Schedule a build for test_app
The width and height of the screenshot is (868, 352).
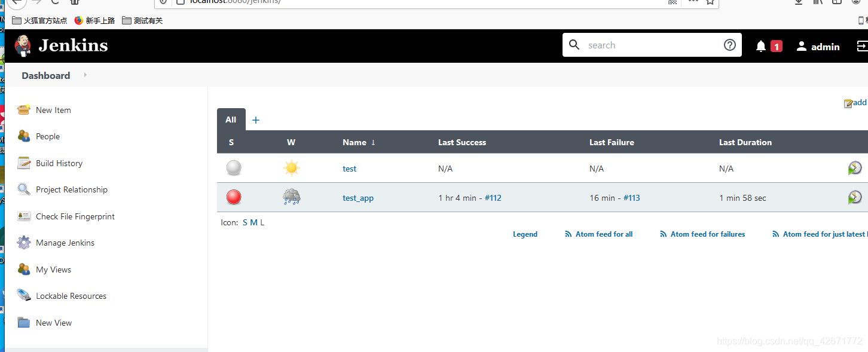coord(855,197)
